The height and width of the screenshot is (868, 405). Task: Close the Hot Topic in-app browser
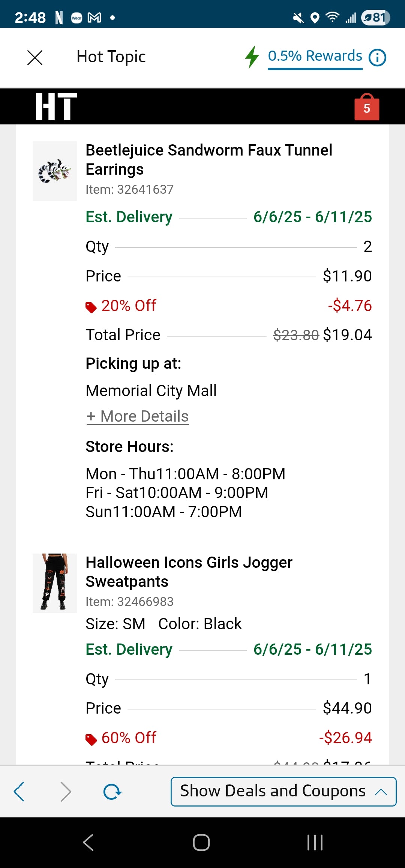(x=35, y=58)
